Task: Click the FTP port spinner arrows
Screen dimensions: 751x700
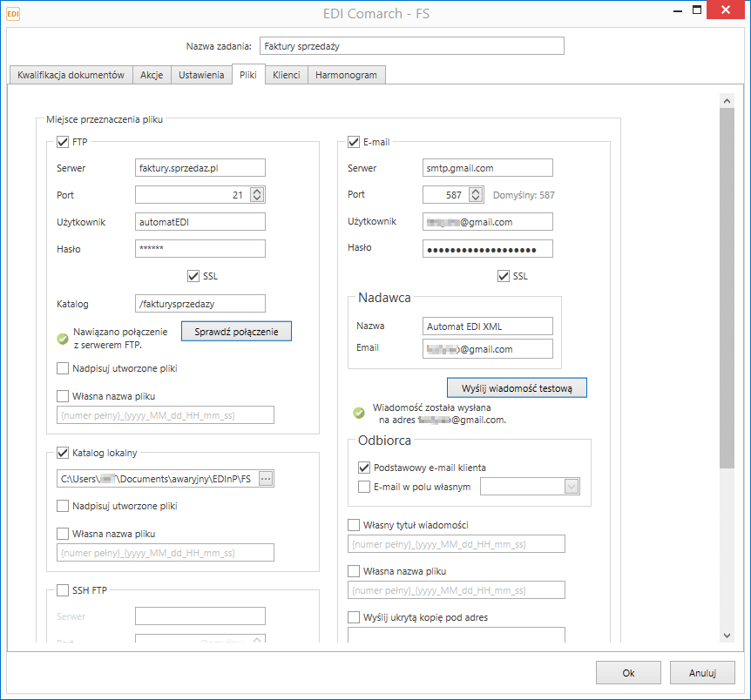Action: pyautogui.click(x=257, y=194)
